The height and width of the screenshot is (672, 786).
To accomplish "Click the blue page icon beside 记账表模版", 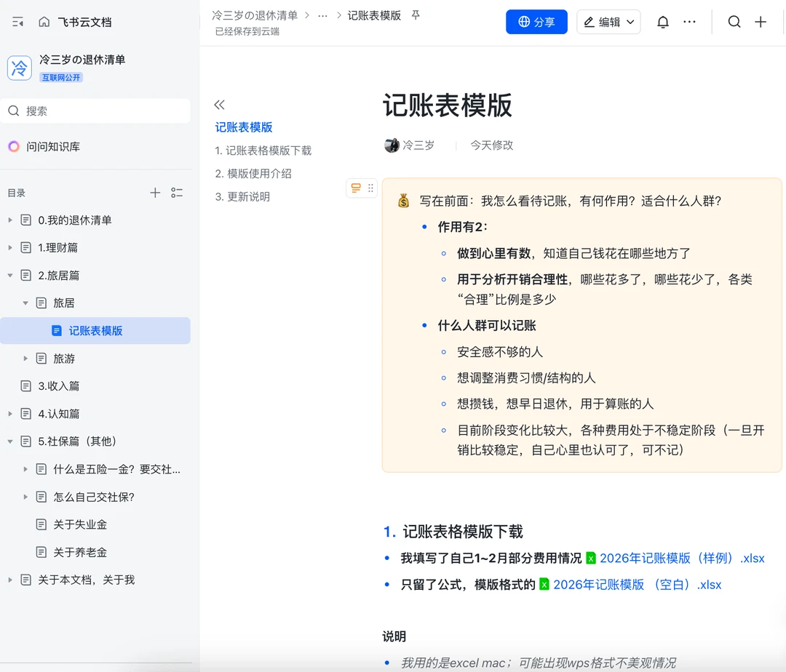I will coord(57,331).
